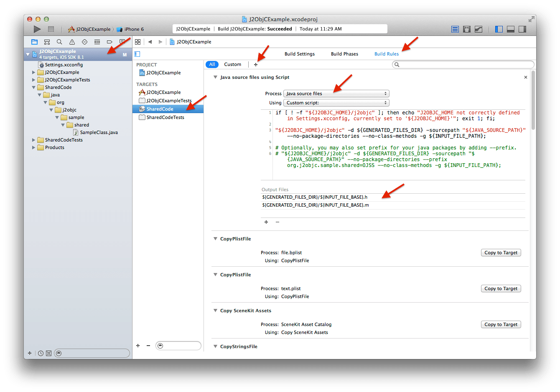
Task: Select the Symbol navigator icon
Action: pyautogui.click(x=47, y=42)
